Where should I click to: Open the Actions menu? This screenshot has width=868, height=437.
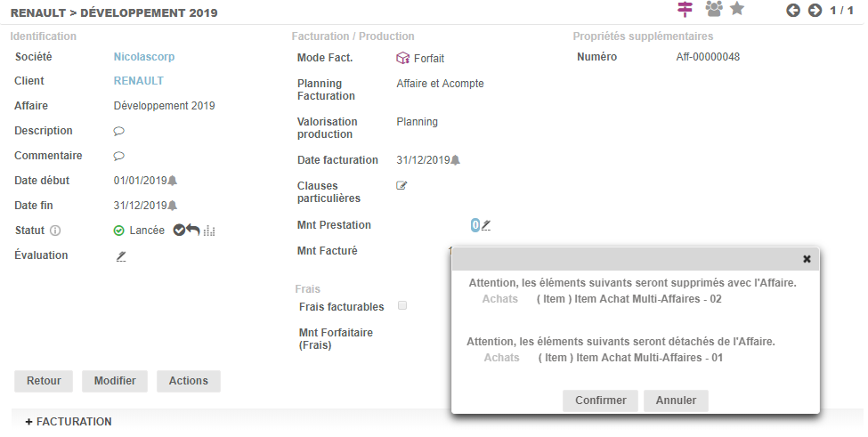tap(188, 381)
